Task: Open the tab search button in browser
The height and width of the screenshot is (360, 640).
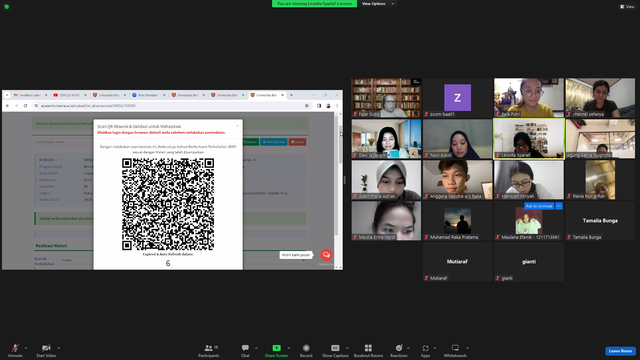Action: pyautogui.click(x=7, y=95)
